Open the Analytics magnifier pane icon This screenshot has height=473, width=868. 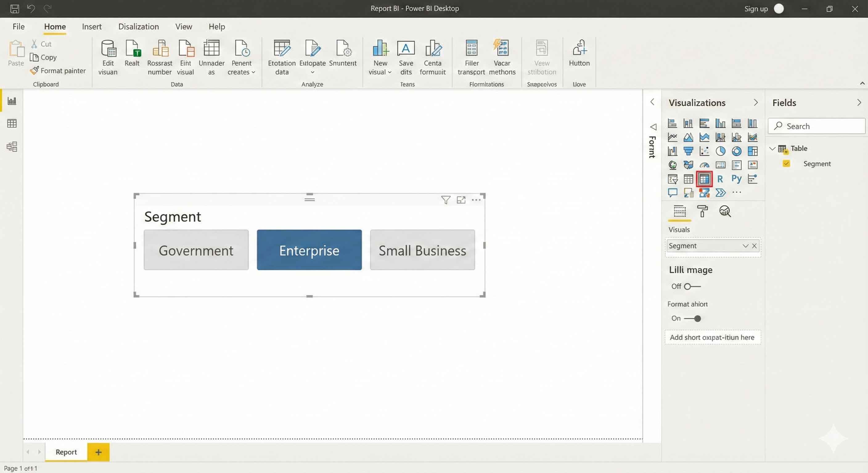click(x=725, y=211)
